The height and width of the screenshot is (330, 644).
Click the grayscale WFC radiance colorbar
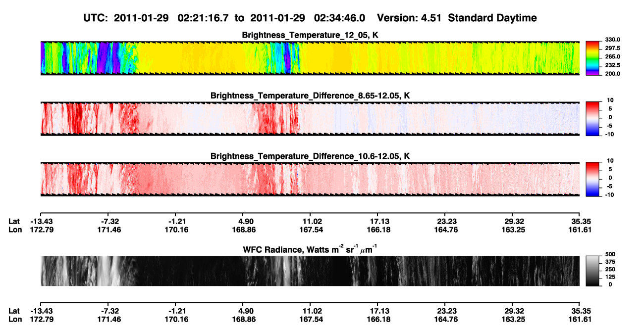pos(592,271)
